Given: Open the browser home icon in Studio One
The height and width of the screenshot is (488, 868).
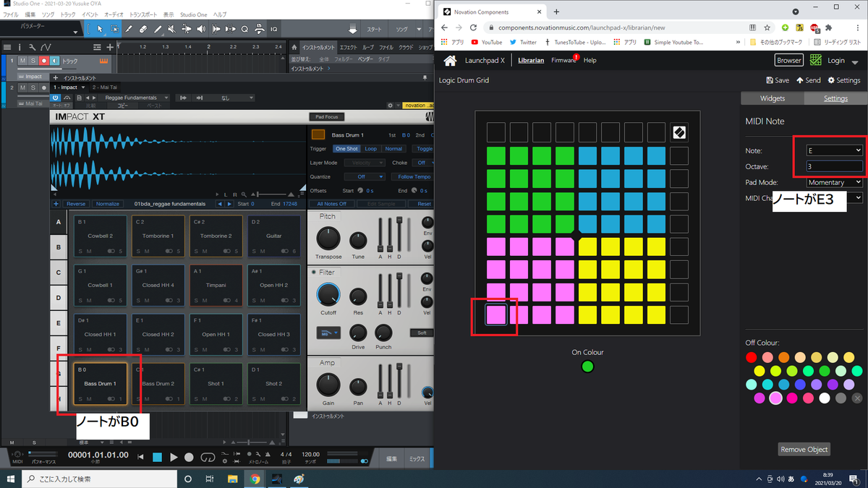Looking at the screenshot, I should pyautogui.click(x=296, y=47).
